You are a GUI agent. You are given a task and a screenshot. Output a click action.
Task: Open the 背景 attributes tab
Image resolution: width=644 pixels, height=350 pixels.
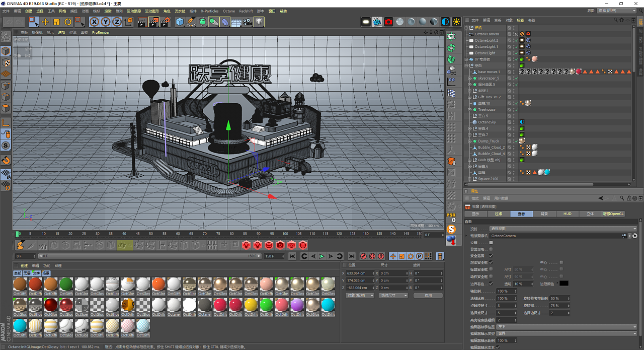pyautogui.click(x=544, y=214)
